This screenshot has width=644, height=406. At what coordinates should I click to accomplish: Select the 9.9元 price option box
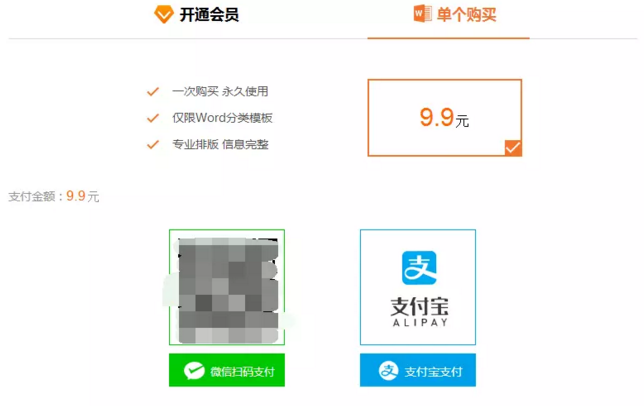445,117
